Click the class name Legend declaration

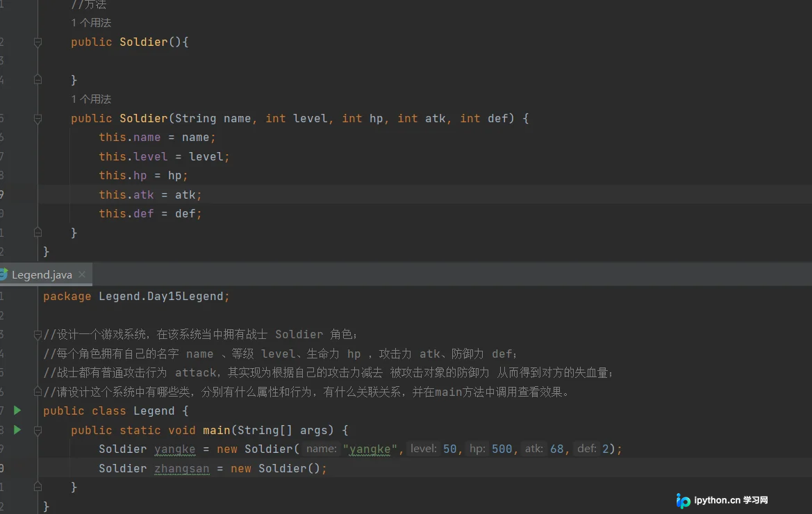tap(154, 411)
